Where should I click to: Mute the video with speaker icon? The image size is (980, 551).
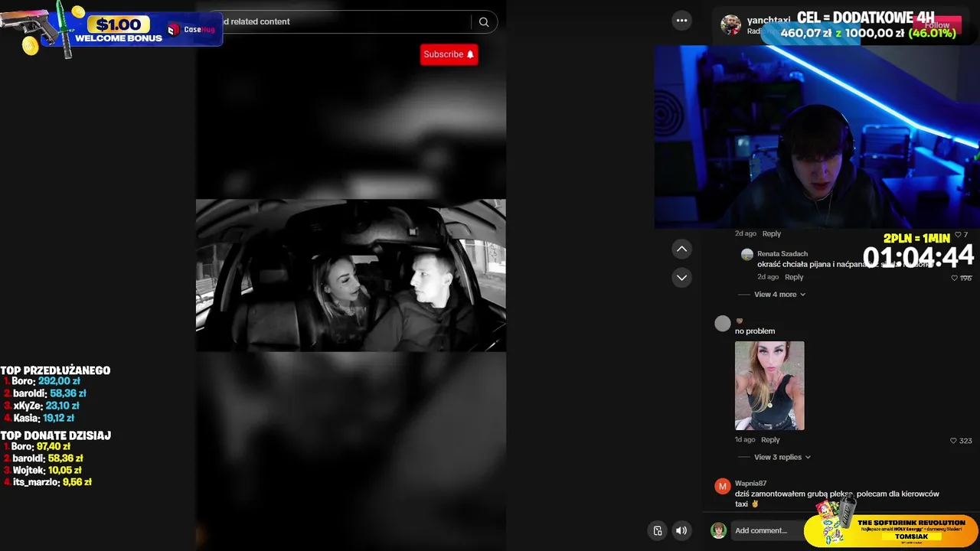point(681,530)
